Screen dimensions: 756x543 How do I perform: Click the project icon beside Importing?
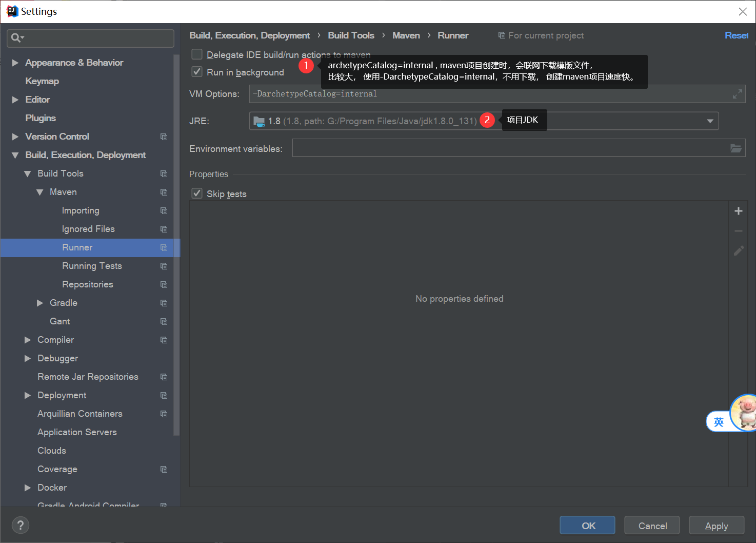pyautogui.click(x=164, y=210)
